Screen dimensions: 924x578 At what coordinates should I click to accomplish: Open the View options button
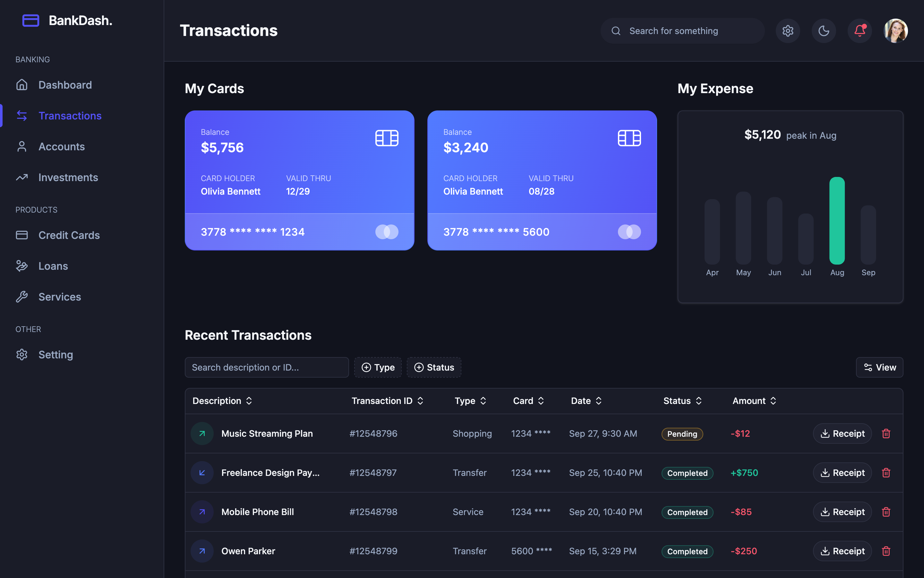click(x=879, y=367)
